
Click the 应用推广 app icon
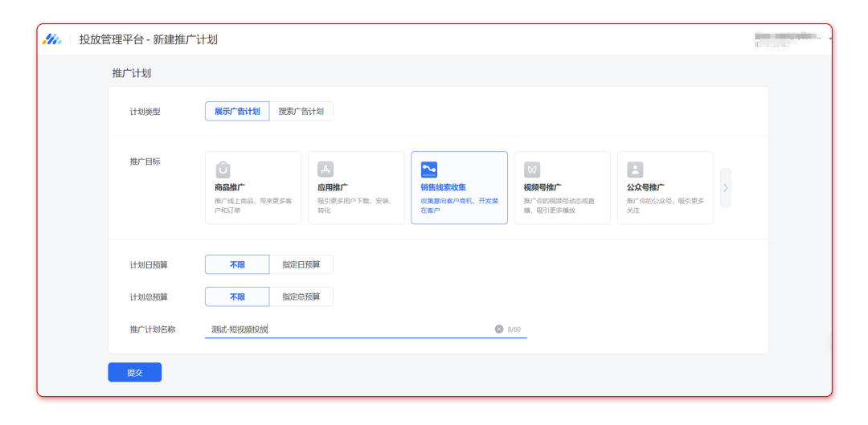pos(325,170)
